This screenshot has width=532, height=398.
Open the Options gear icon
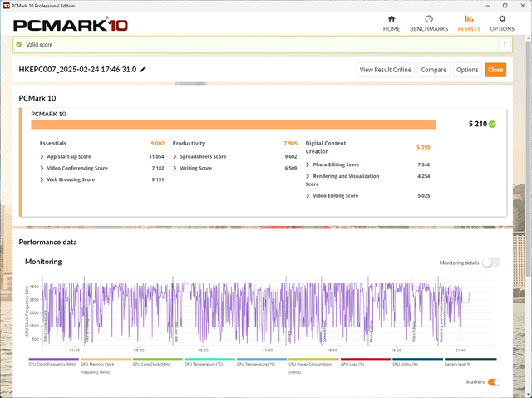(x=502, y=18)
